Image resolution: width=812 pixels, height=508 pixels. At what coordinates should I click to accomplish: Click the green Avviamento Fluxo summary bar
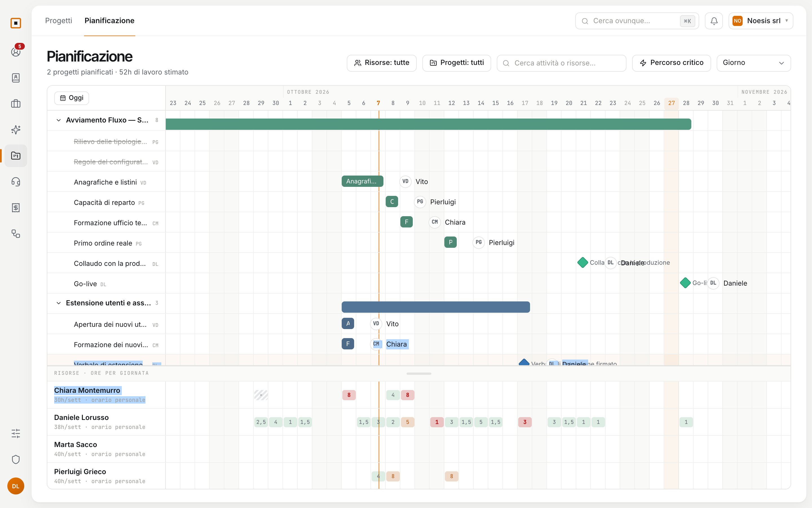point(428,124)
